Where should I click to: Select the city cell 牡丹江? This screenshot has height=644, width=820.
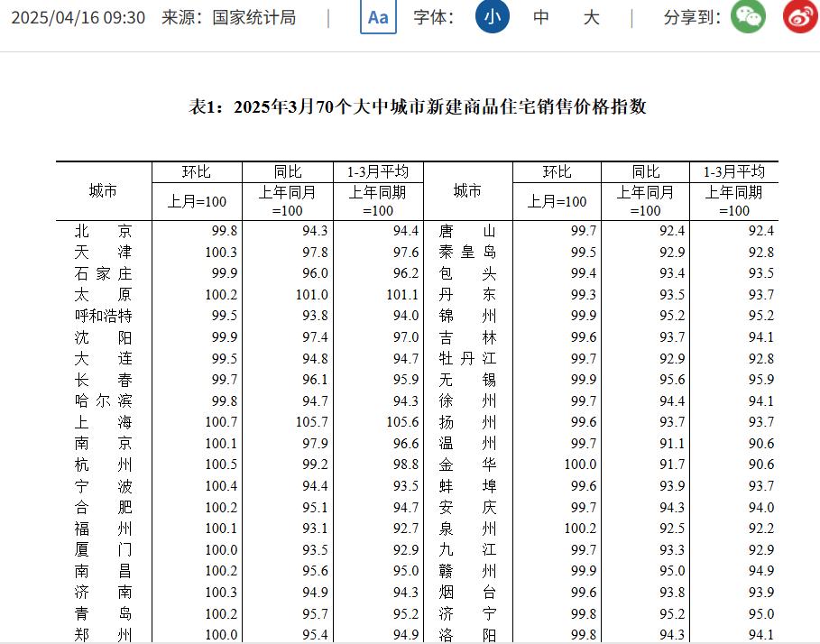click(x=467, y=359)
